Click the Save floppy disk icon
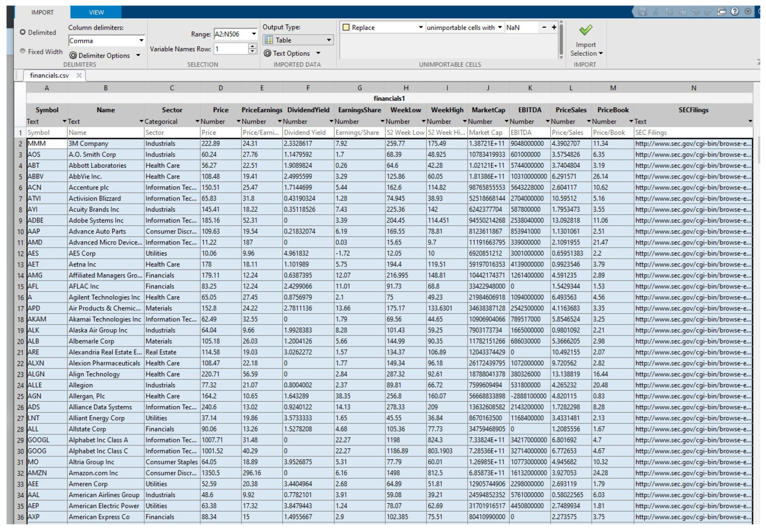Viewport: 766px width, 532px height. [x=642, y=12]
